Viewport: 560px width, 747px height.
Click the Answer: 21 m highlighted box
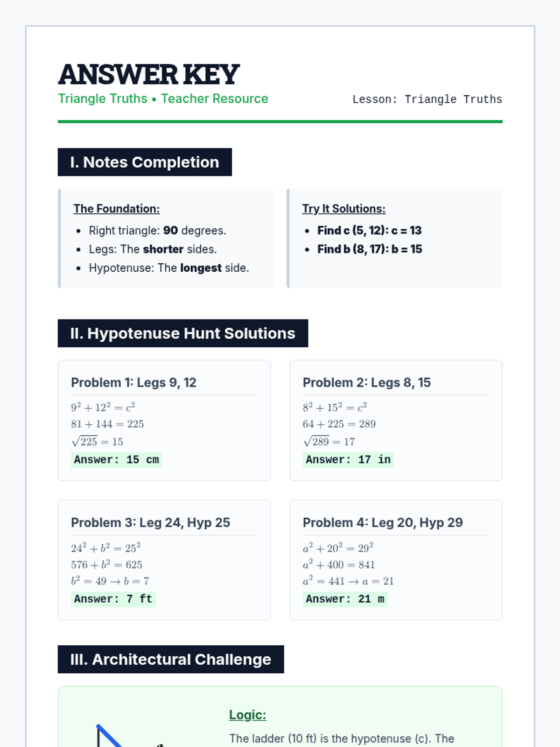click(x=345, y=599)
